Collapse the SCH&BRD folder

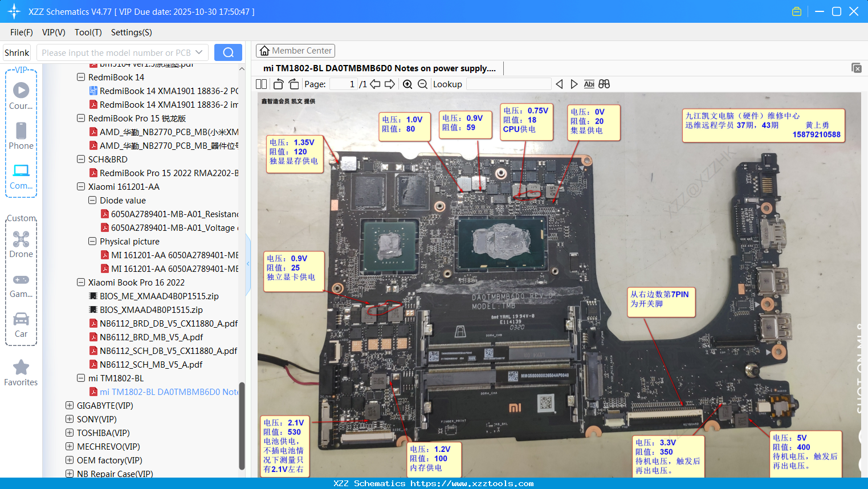[x=81, y=159]
